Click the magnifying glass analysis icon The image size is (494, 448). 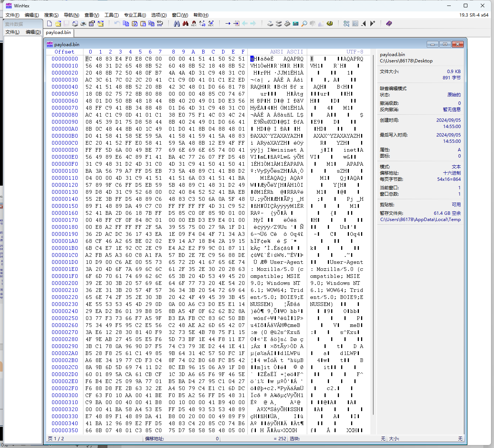[x=304, y=23]
